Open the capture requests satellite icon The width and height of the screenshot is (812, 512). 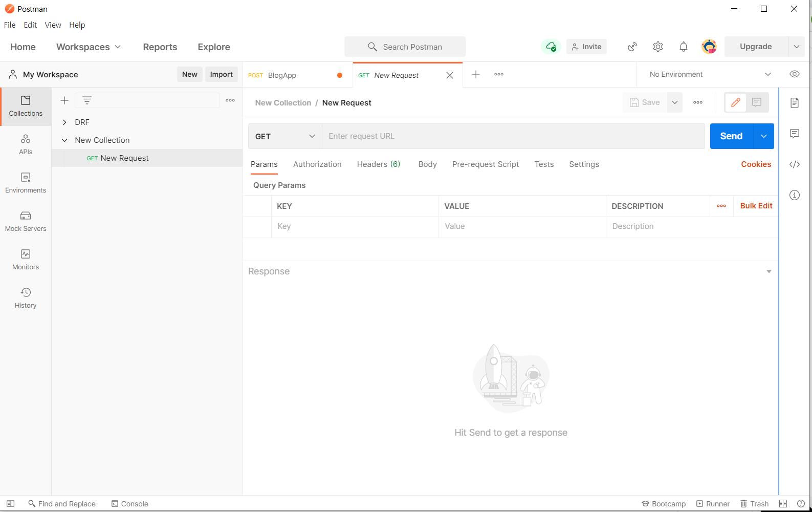[632, 47]
